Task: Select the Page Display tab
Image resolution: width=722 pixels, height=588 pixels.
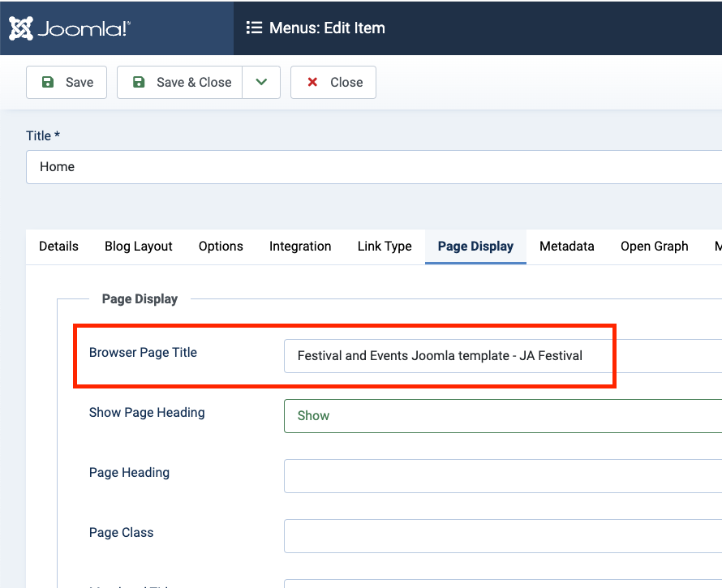Action: click(475, 247)
